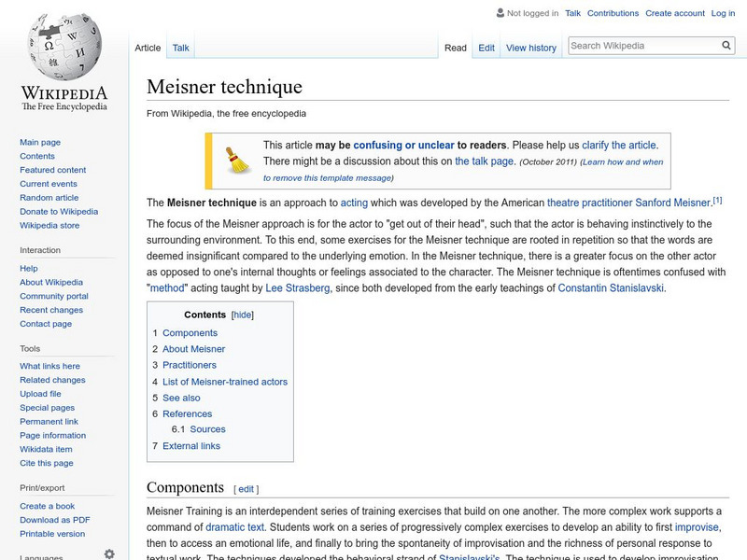
Task: Jump to List of Meisner-trained actors
Action: (225, 382)
